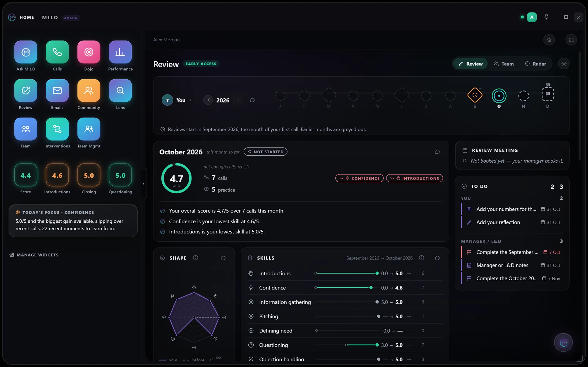Open the Calls app icon
Viewport: 588px width, 367px height.
click(x=57, y=52)
